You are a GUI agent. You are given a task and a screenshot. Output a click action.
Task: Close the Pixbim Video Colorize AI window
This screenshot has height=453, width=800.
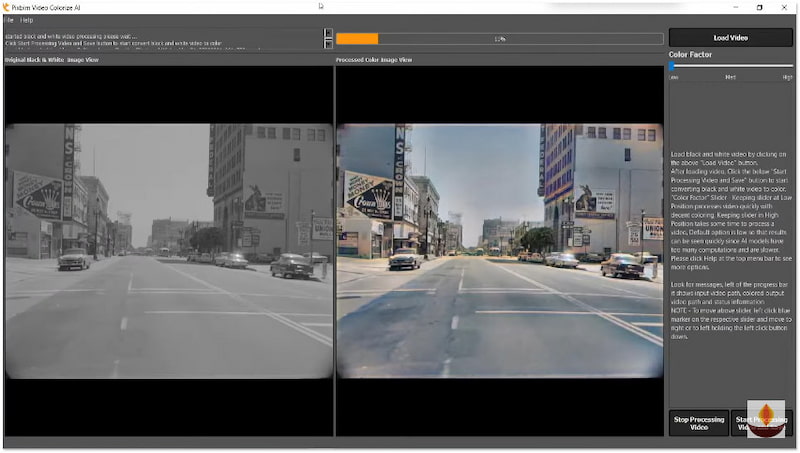pos(786,7)
